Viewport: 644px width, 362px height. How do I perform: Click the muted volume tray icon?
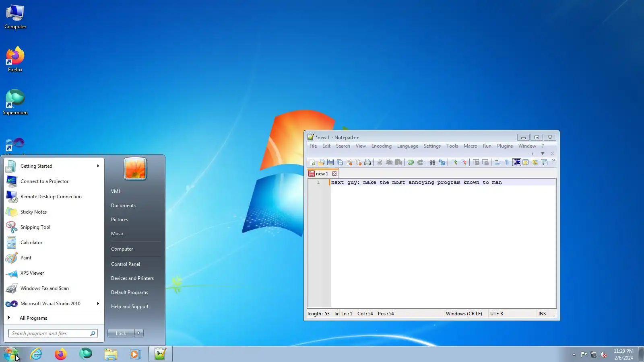click(x=603, y=354)
